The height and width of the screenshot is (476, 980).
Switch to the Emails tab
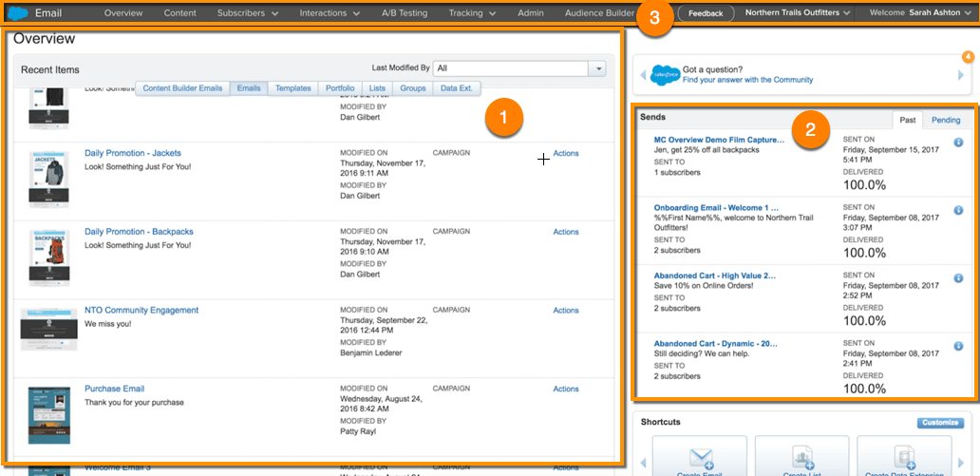pos(249,88)
